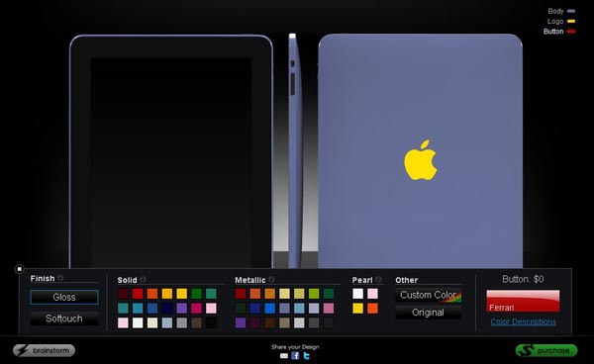Pick the Pearl orange swatch
Viewport: 594px width, 364px height.
point(373,309)
